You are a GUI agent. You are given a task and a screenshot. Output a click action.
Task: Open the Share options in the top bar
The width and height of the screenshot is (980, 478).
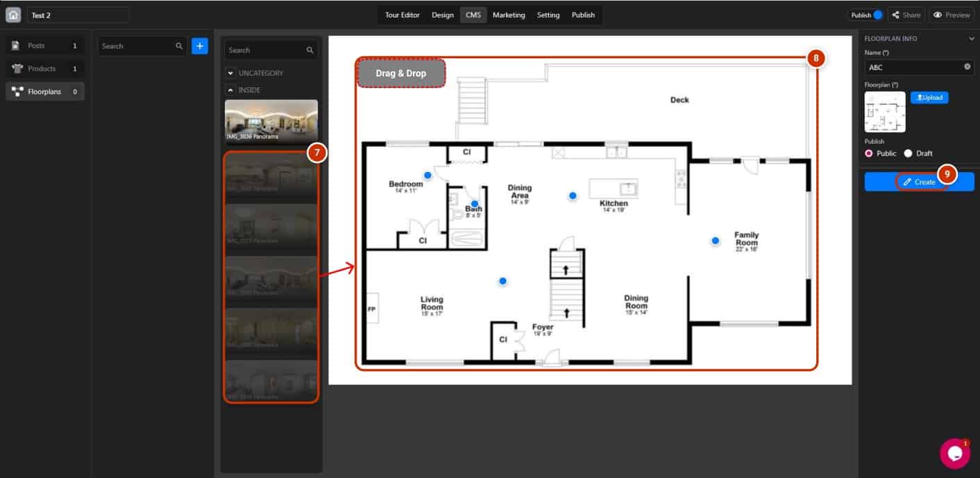906,15
